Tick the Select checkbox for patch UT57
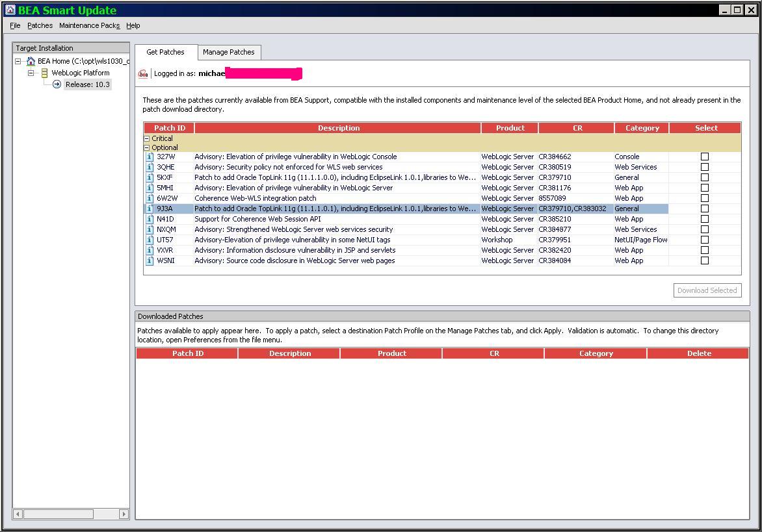 705,240
